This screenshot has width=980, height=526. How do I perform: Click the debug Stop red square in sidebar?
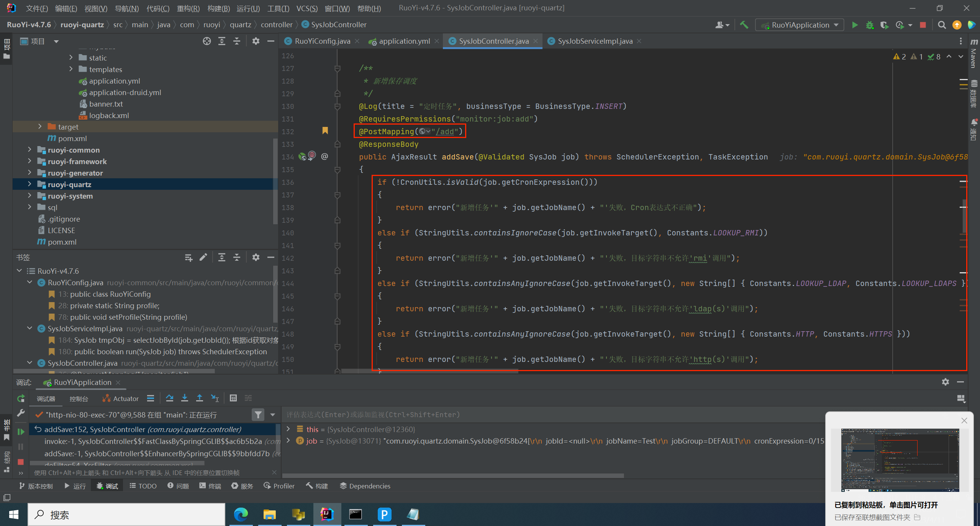tap(21, 462)
